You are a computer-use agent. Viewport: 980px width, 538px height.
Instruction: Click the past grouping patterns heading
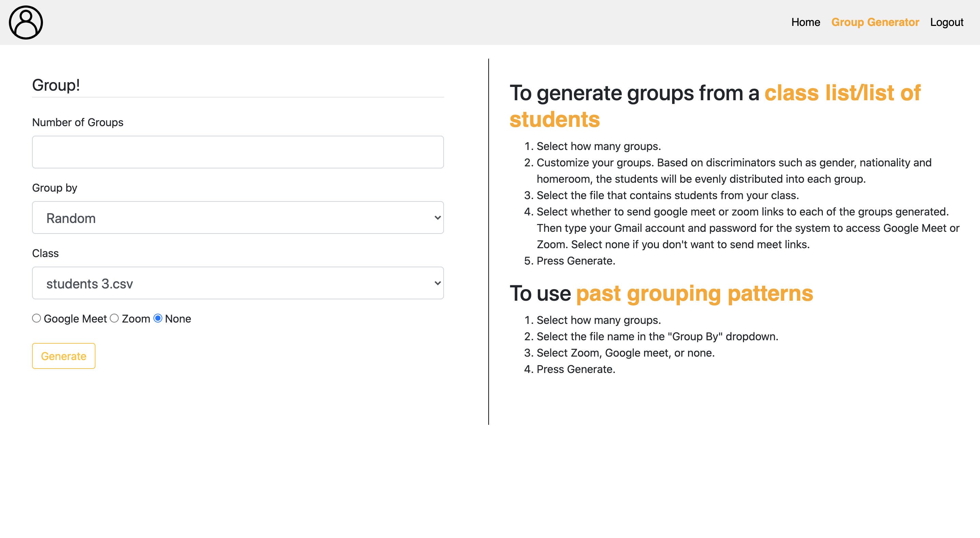[x=694, y=293]
